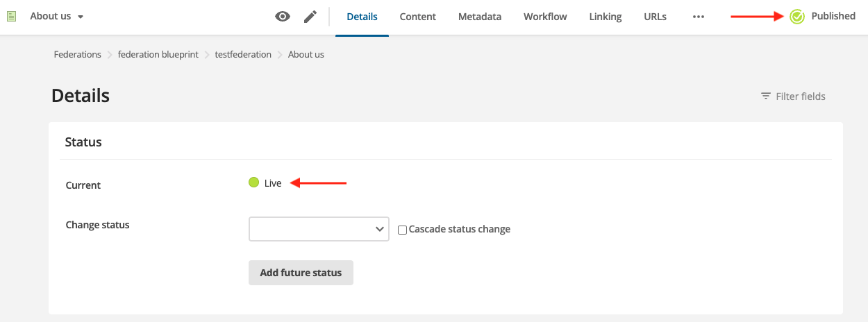Enable Cascade status change checkbox
Screen dimensions: 868x322
pyautogui.click(x=402, y=230)
